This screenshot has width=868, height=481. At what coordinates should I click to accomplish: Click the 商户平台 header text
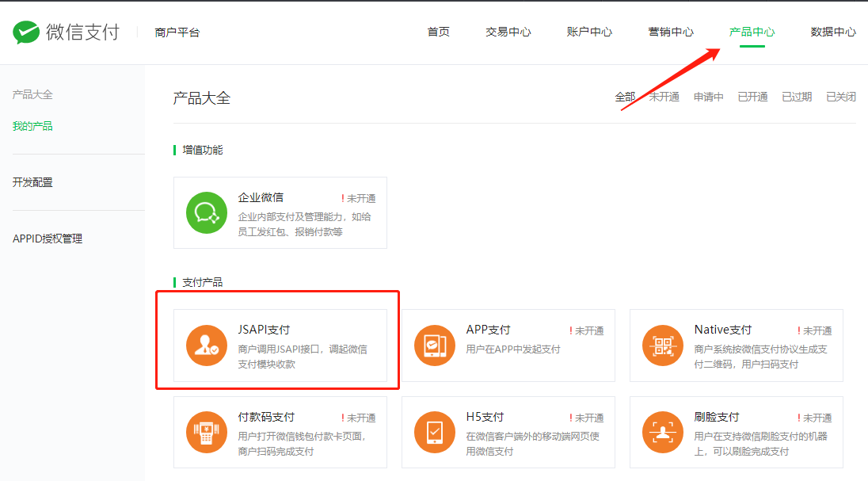(177, 32)
